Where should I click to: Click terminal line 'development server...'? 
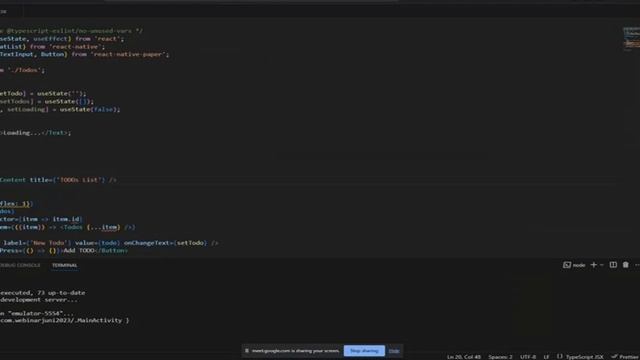coord(39,300)
